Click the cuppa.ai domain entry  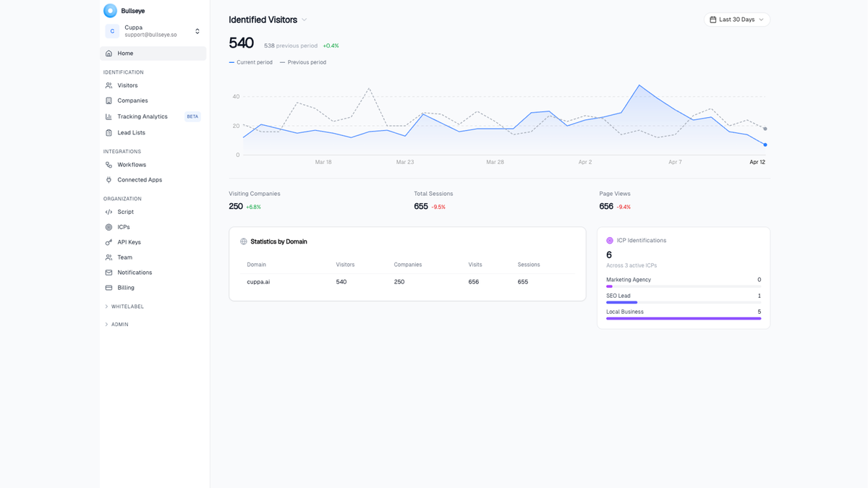(x=258, y=281)
